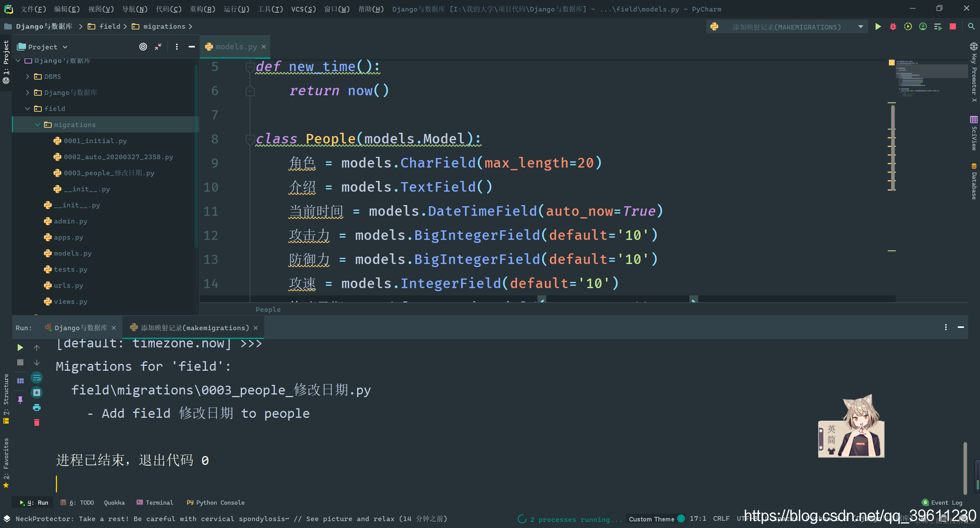Run the makemigrations configuration with the green play button
The height and width of the screenshot is (528, 980).
point(878,26)
